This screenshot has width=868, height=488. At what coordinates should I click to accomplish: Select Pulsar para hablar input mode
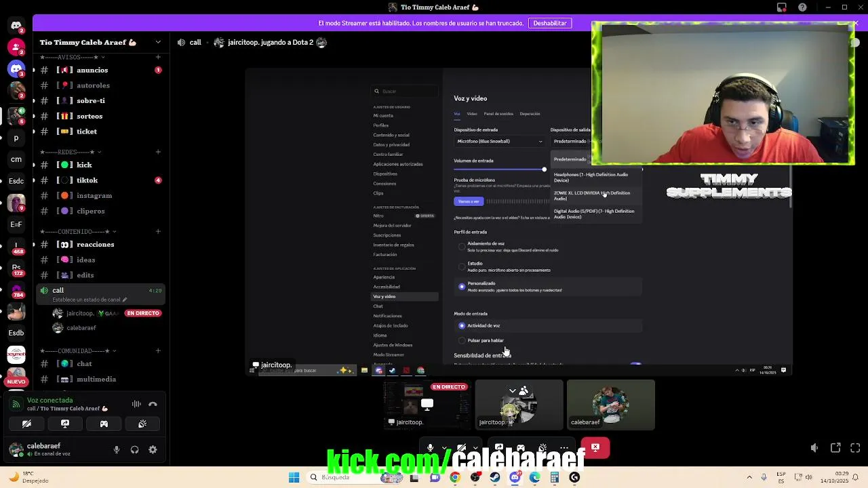pos(462,340)
